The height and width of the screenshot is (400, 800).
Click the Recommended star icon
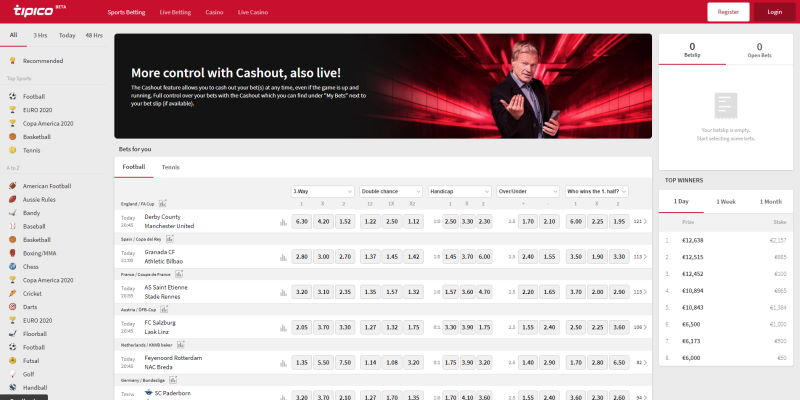tap(13, 61)
